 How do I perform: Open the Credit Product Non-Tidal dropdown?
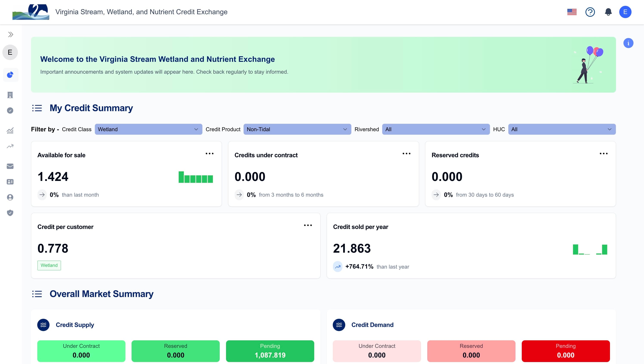click(x=297, y=129)
